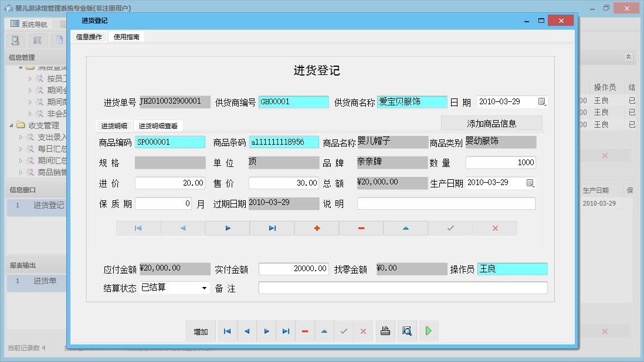Click the green run arrow icon
644x362 pixels.
(x=428, y=331)
